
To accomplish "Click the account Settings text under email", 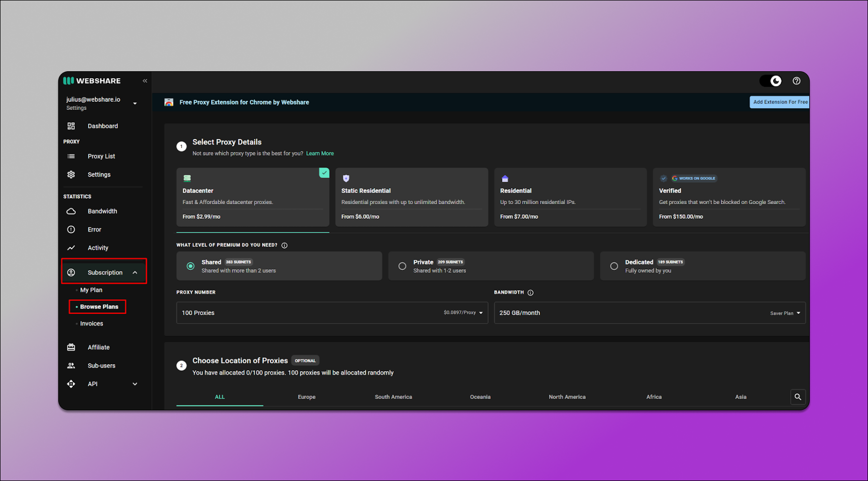I will point(76,108).
